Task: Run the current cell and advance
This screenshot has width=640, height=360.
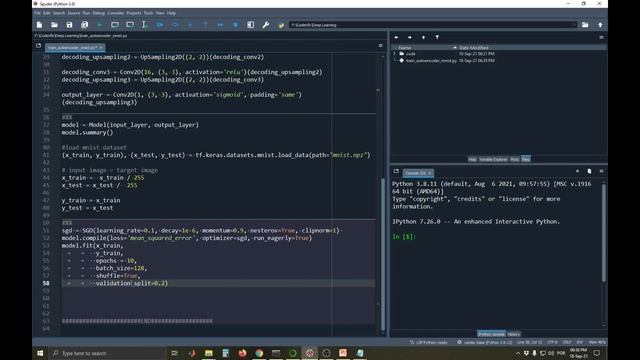Action: [x=130, y=25]
